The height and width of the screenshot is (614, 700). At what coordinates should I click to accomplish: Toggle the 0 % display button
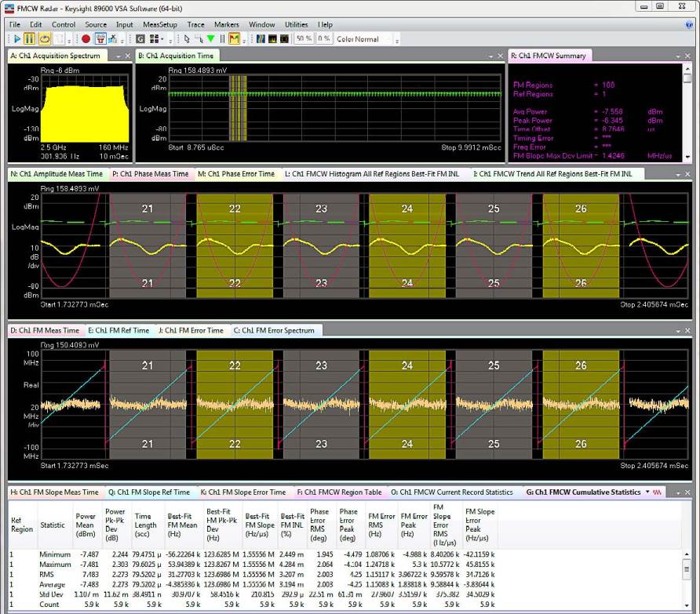(x=323, y=39)
